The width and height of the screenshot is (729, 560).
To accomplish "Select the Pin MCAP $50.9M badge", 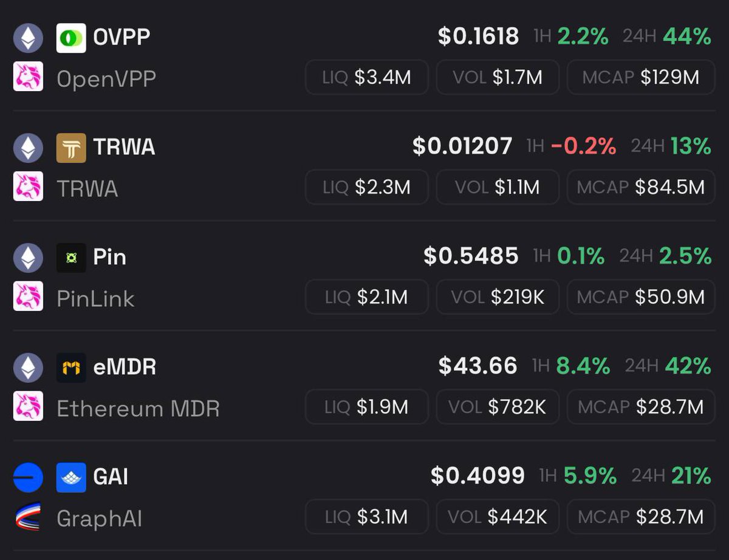I will pos(641,297).
